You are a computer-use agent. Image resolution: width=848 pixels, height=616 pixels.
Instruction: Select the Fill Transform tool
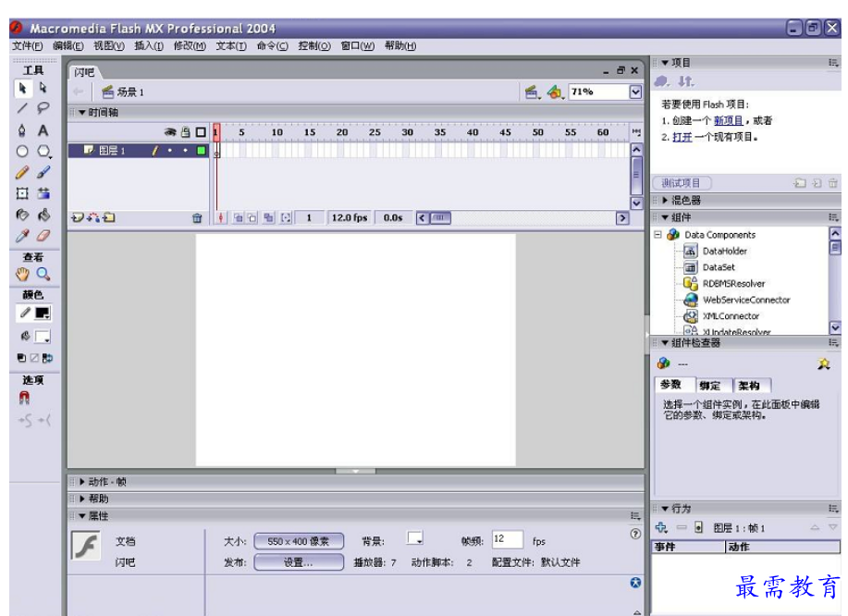(x=43, y=193)
